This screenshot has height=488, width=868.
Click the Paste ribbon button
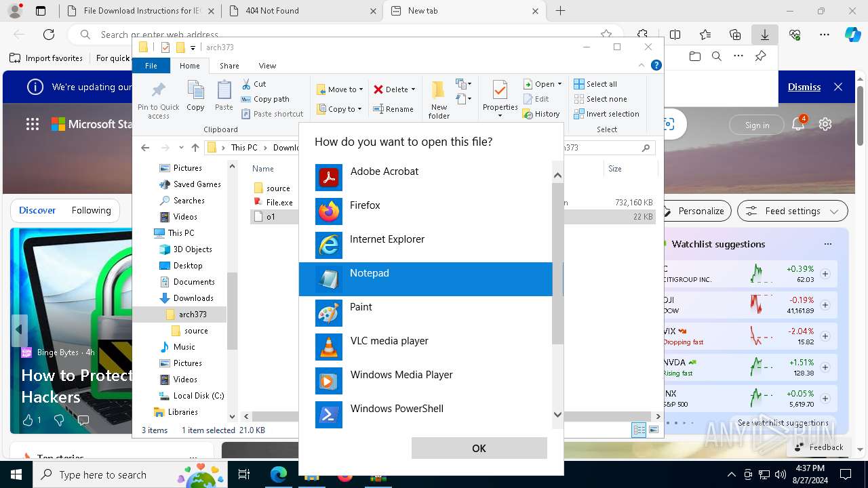pos(224,96)
